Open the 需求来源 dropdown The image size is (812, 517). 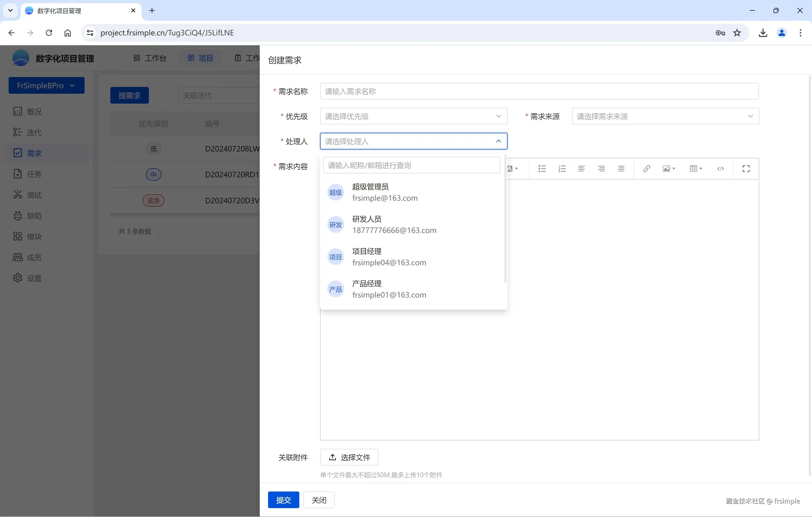[x=665, y=116]
